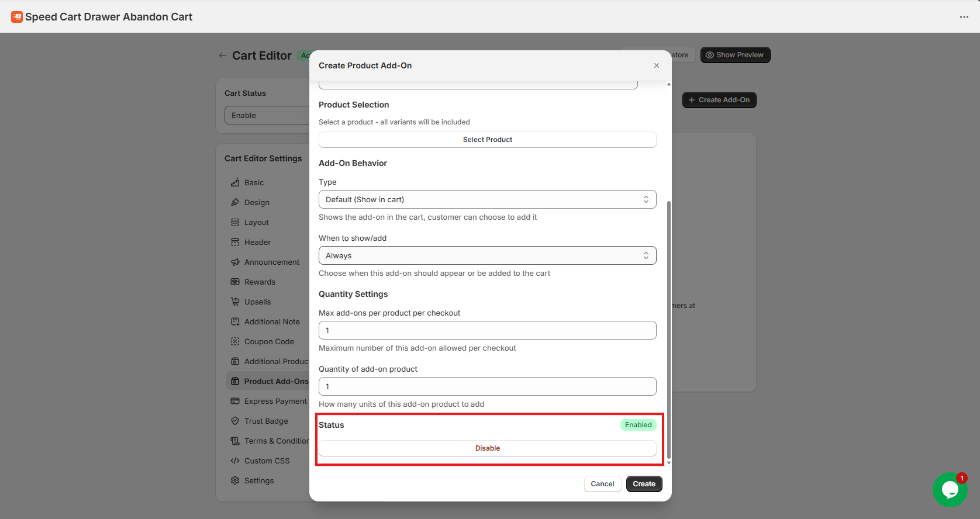Show Preview of the cart
This screenshot has height=519, width=980.
[x=735, y=55]
